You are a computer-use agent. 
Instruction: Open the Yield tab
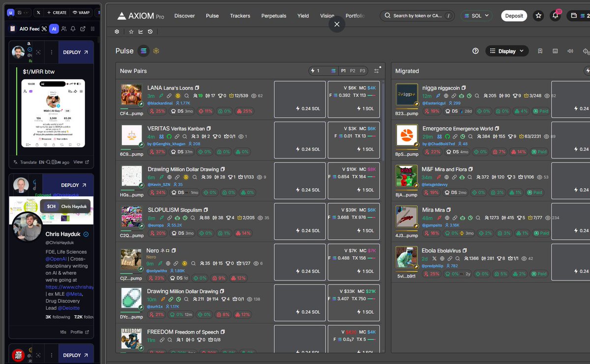[303, 16]
